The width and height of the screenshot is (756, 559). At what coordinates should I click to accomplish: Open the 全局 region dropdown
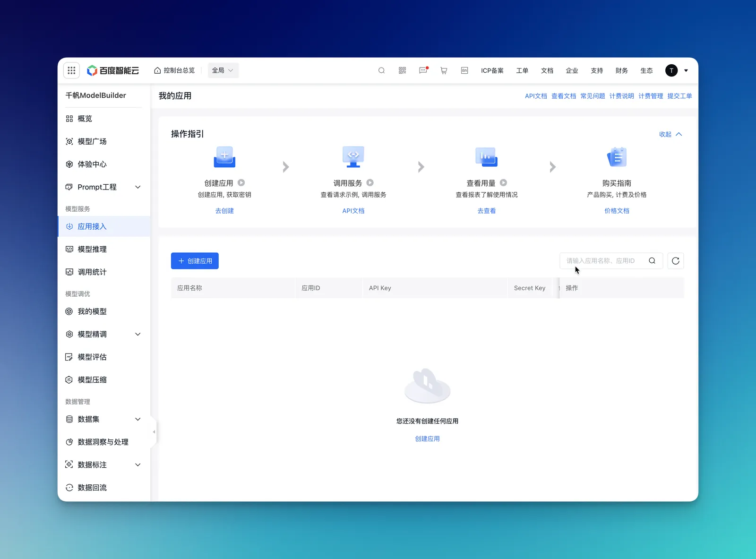[x=223, y=70]
